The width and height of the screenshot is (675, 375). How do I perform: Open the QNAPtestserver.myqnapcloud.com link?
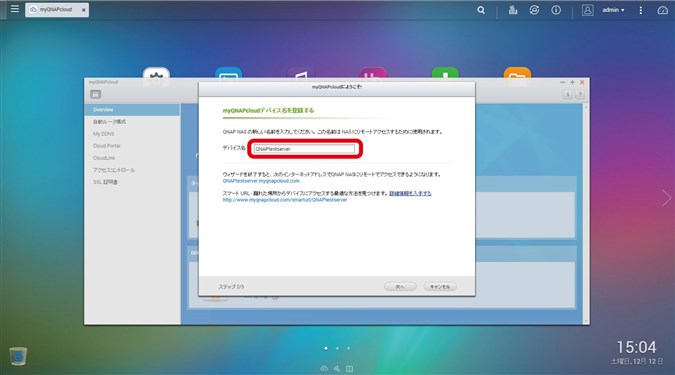261,181
